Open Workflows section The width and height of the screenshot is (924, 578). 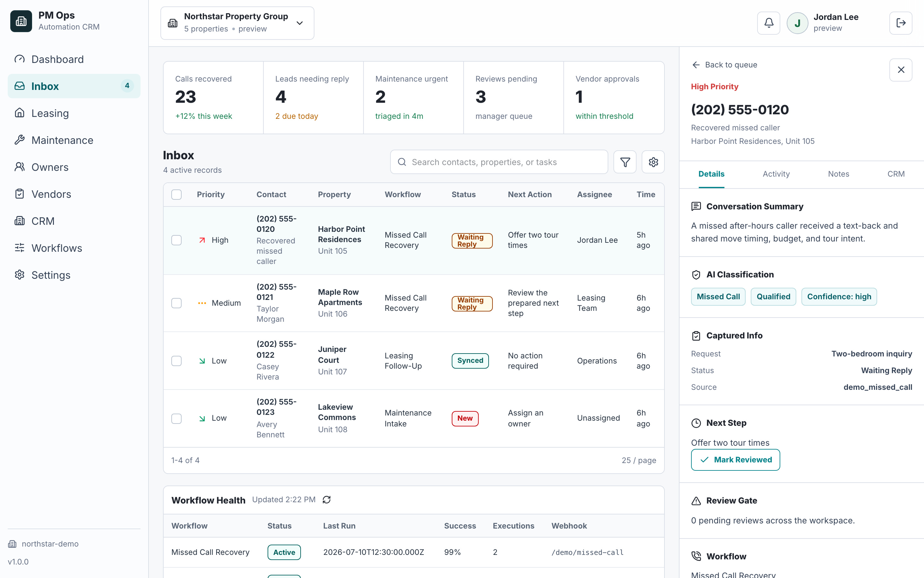pos(74,248)
